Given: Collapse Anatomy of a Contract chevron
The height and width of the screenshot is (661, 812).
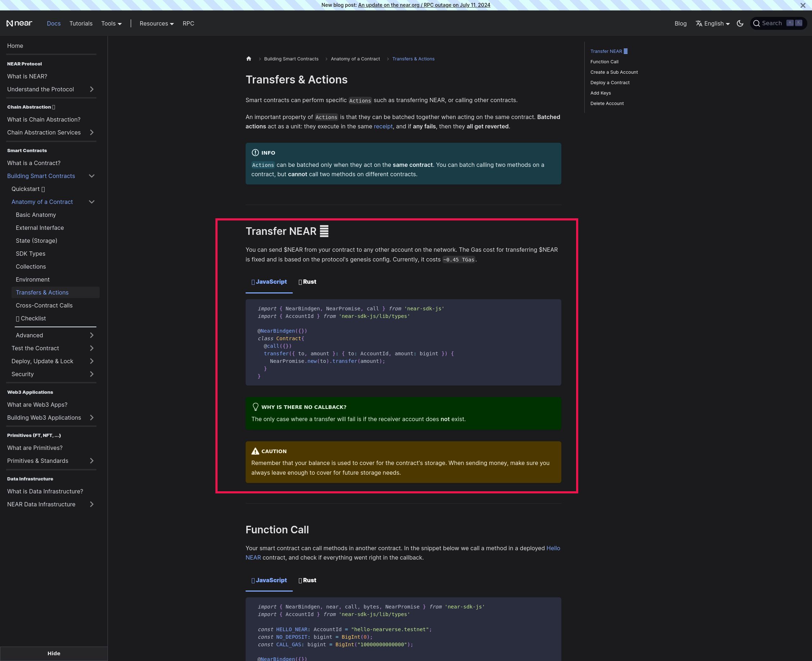Looking at the screenshot, I should [x=92, y=202].
